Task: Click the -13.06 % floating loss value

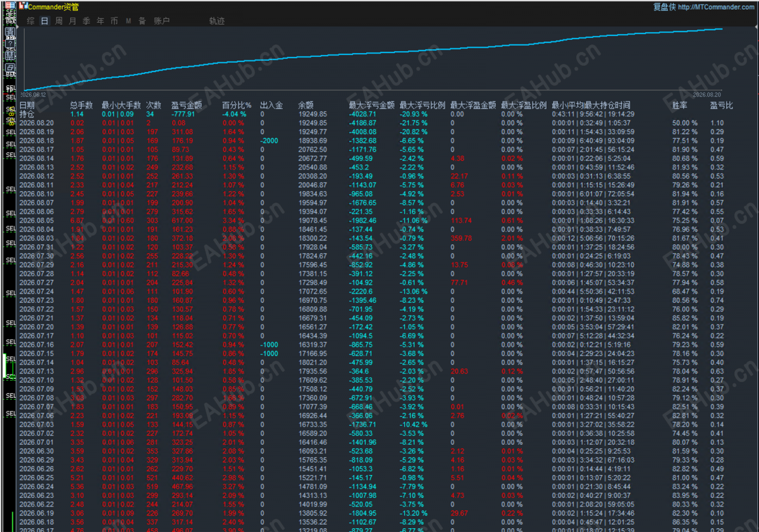Action: coord(414,291)
